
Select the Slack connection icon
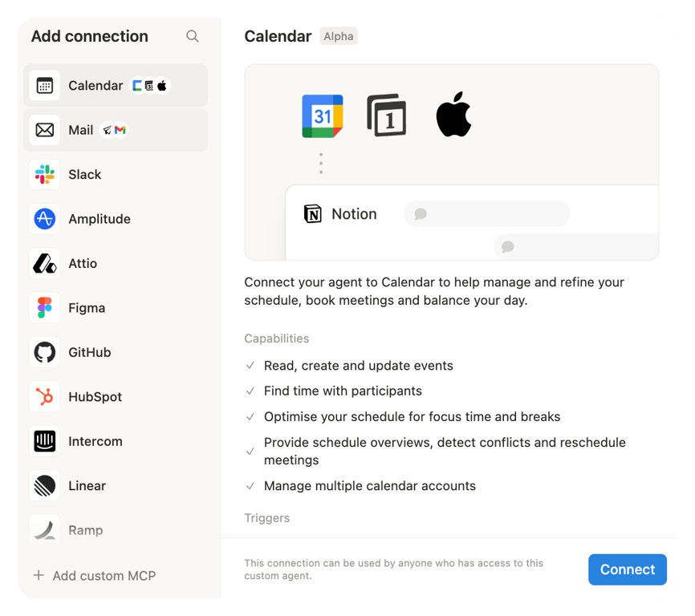[x=44, y=174]
